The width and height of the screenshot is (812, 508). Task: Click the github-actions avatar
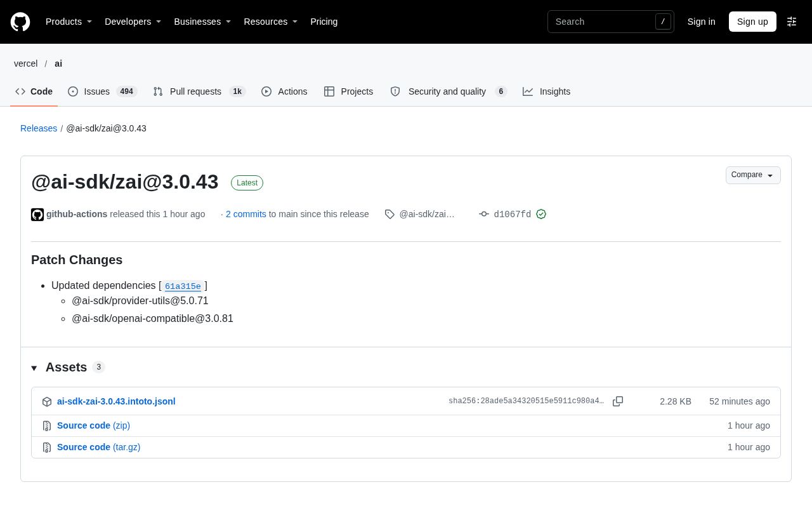[37, 215]
